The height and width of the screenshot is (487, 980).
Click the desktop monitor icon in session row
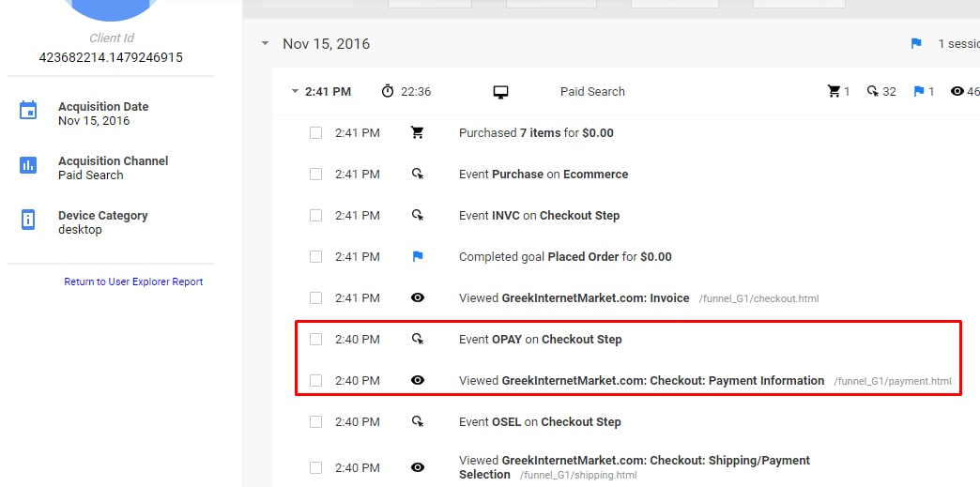pos(500,92)
